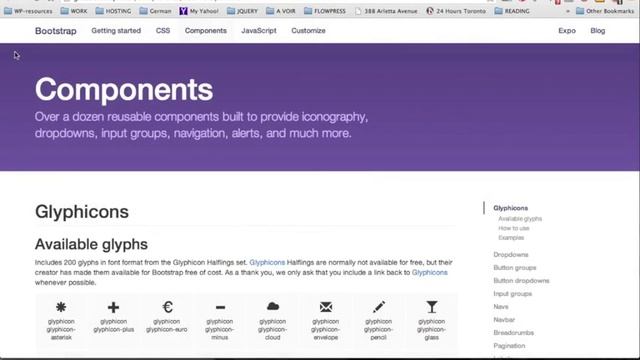Jump to Button dropdowns in sidebar
This screenshot has height=360, width=640.
click(521, 281)
